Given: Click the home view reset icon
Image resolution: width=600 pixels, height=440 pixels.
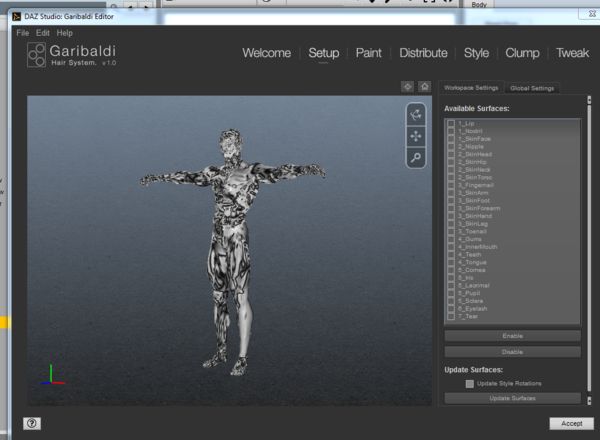Looking at the screenshot, I should 425,87.
